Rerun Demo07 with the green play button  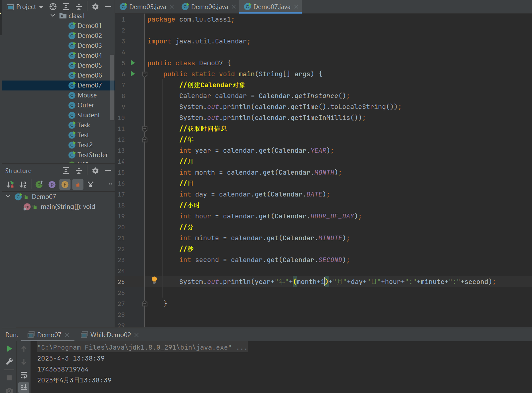pyautogui.click(x=9, y=349)
